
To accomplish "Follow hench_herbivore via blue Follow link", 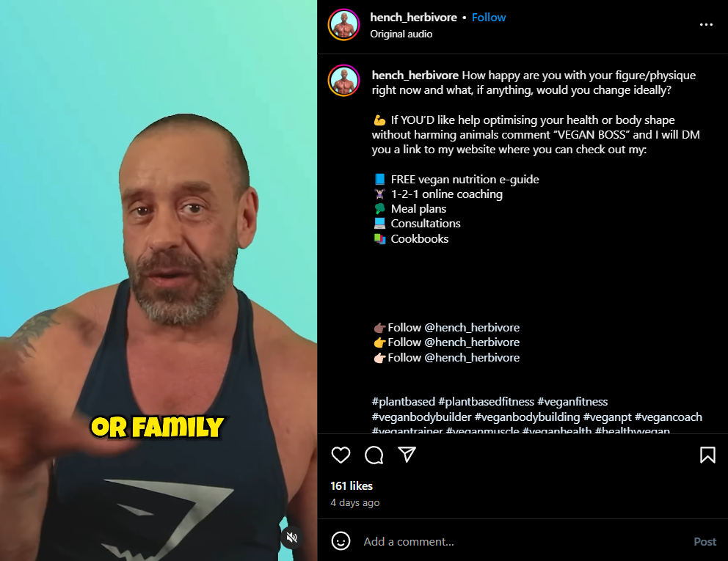I will click(489, 18).
